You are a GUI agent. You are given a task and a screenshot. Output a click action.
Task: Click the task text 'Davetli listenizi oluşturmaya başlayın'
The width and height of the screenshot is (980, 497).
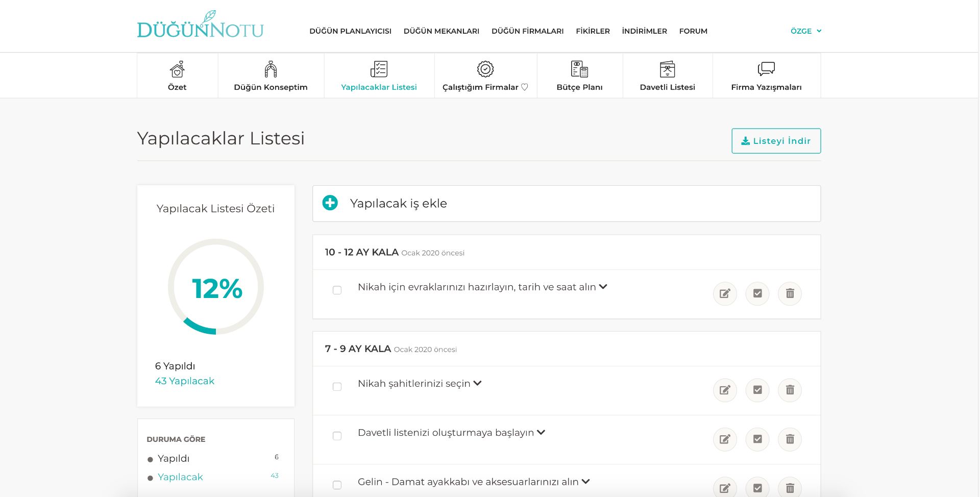click(446, 433)
